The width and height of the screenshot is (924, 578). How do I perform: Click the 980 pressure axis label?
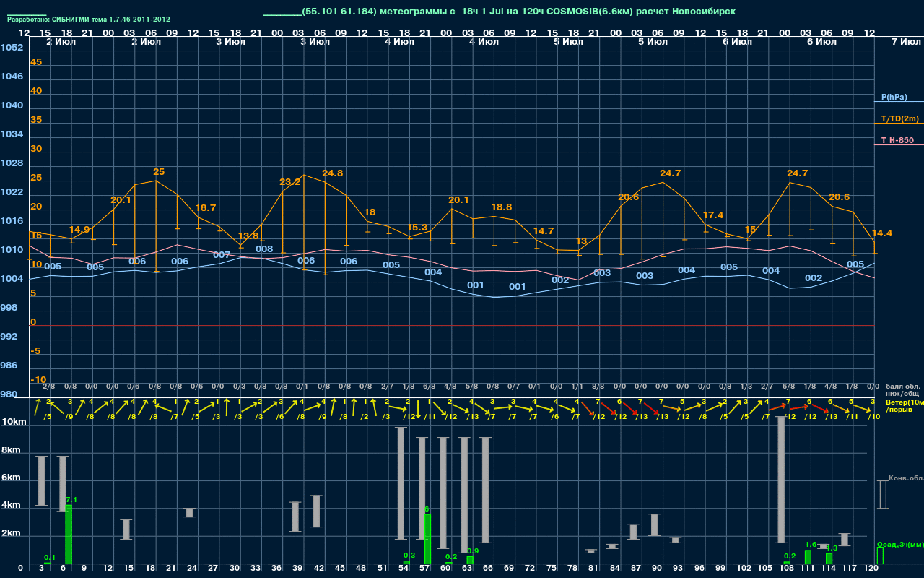click(x=9, y=394)
